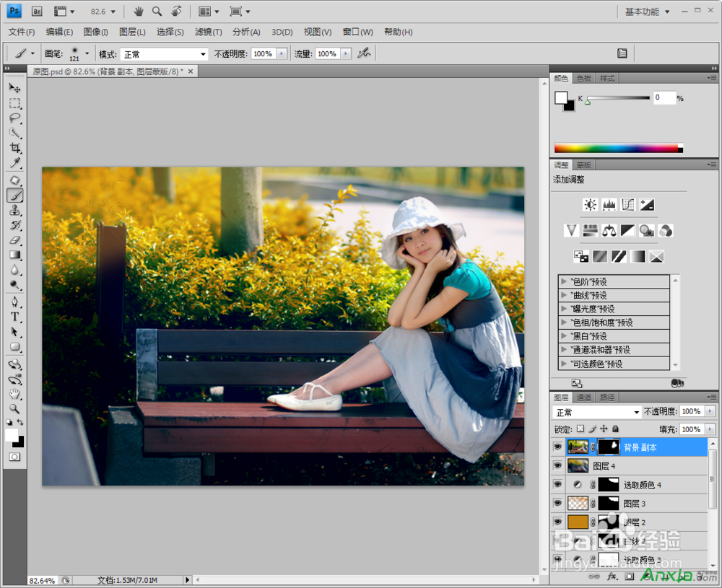The width and height of the screenshot is (722, 588).
Task: Switch to the 蒙版 tab
Action: [584, 164]
